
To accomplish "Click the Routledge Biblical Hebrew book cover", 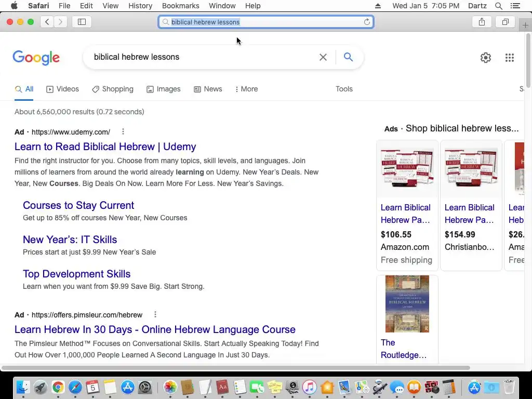I will pyautogui.click(x=407, y=303).
